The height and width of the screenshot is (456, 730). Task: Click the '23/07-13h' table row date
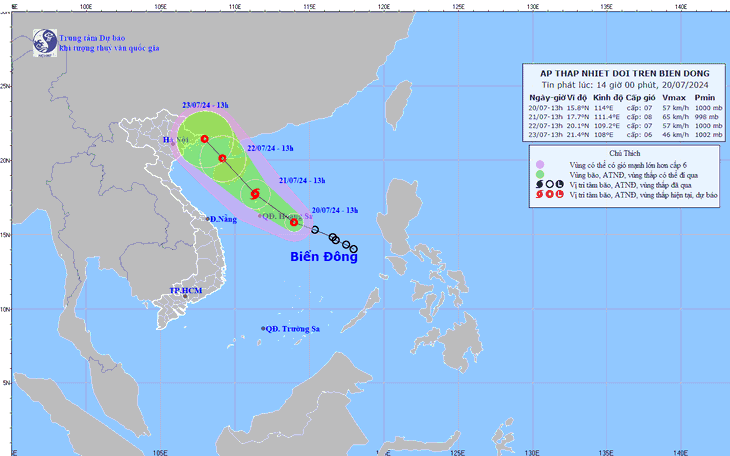tap(546, 135)
